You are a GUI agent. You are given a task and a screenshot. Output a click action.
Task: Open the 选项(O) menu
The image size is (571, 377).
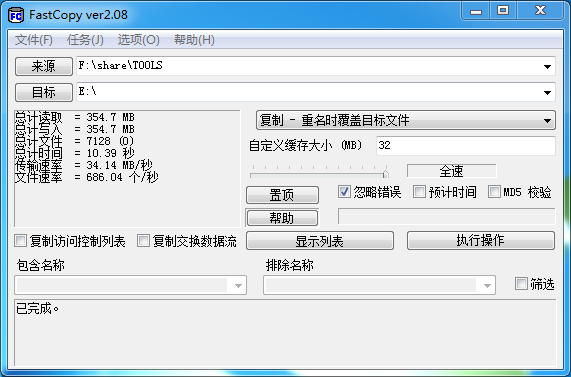click(138, 40)
